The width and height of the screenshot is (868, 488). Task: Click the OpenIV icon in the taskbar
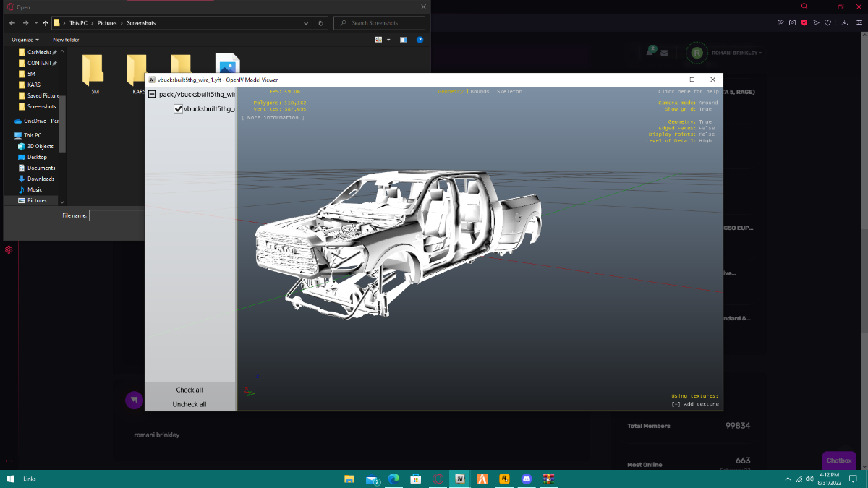pyautogui.click(x=459, y=479)
